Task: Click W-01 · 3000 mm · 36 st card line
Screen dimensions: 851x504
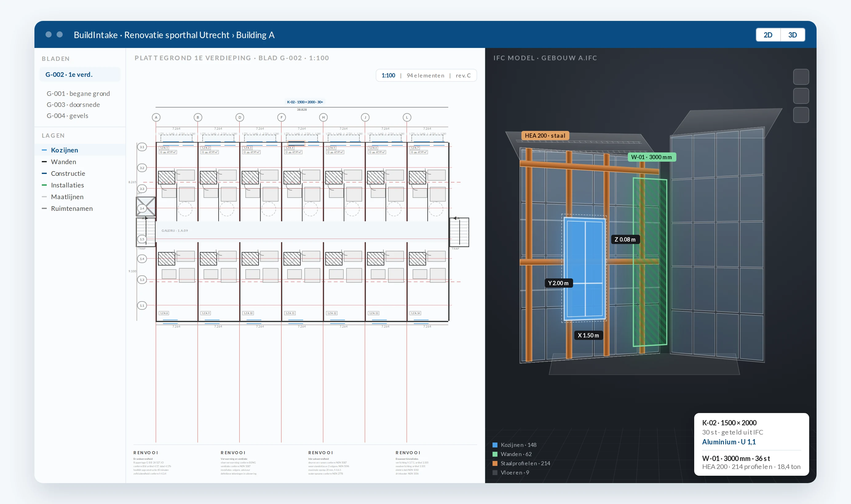Action: point(736,459)
